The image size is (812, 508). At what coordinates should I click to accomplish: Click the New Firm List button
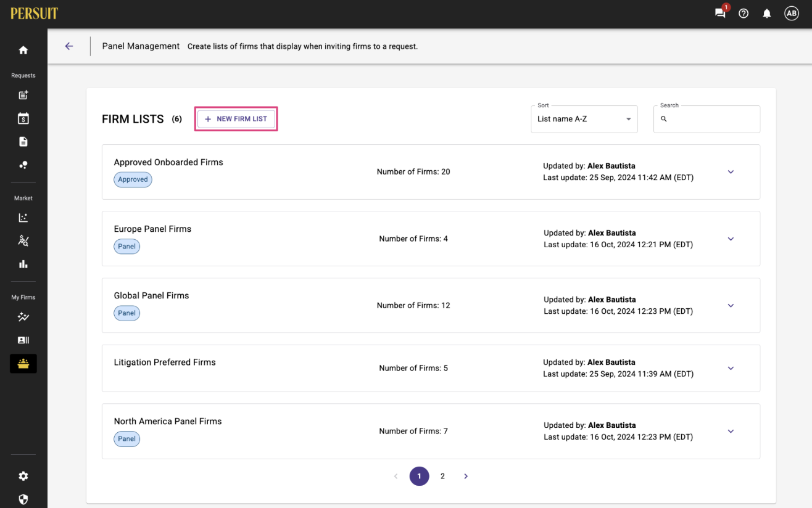(x=236, y=119)
